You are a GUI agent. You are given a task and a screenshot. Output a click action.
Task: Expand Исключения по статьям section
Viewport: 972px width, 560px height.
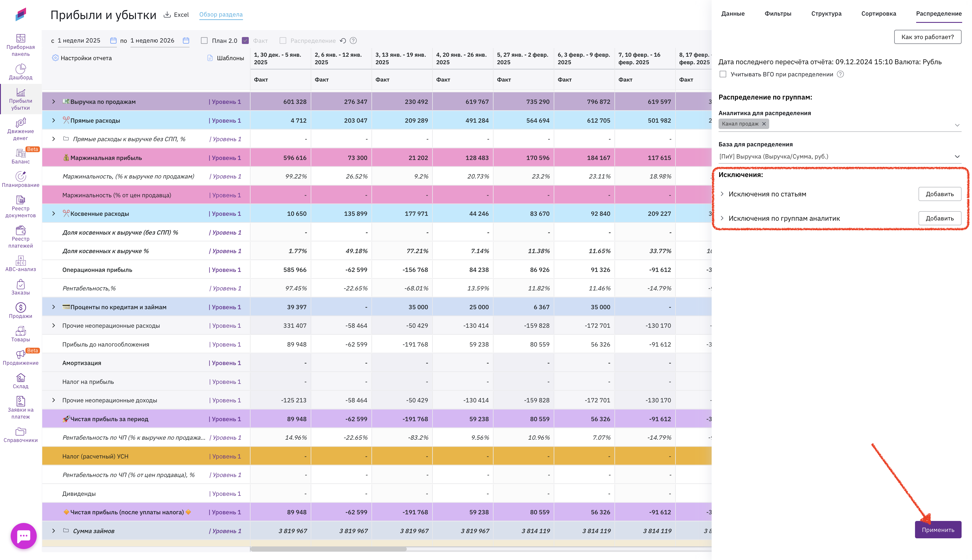coord(722,194)
